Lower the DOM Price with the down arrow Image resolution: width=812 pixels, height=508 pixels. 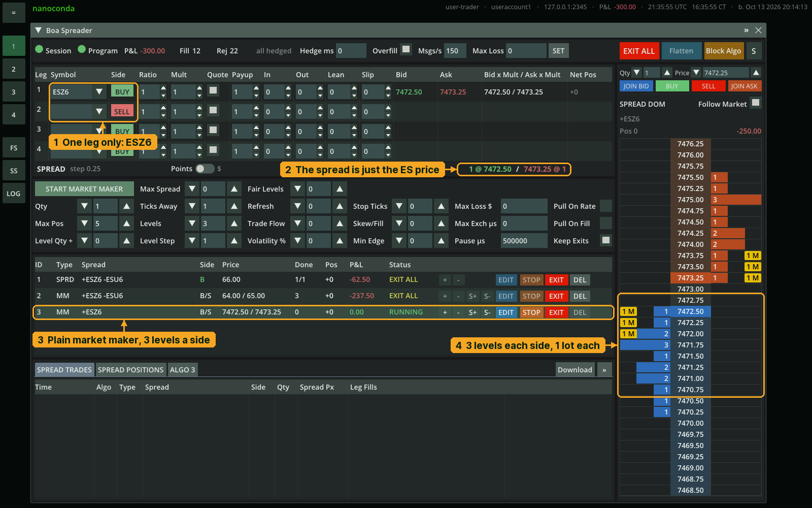point(696,73)
